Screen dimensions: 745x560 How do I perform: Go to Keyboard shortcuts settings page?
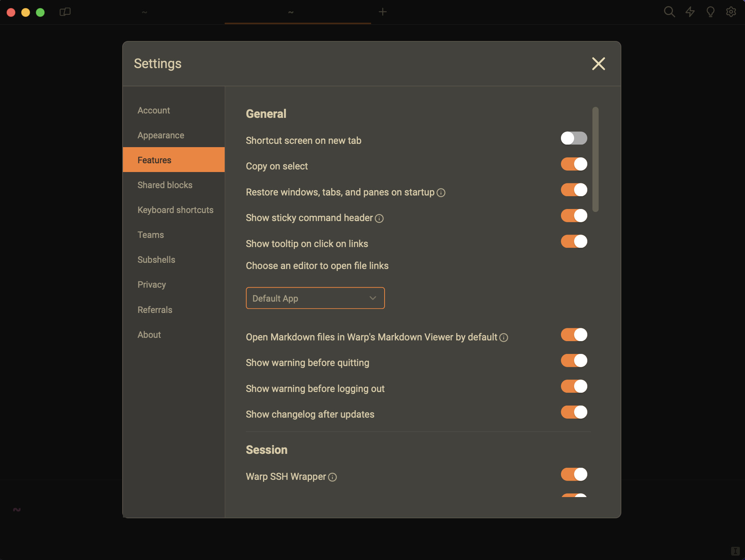pos(175,210)
